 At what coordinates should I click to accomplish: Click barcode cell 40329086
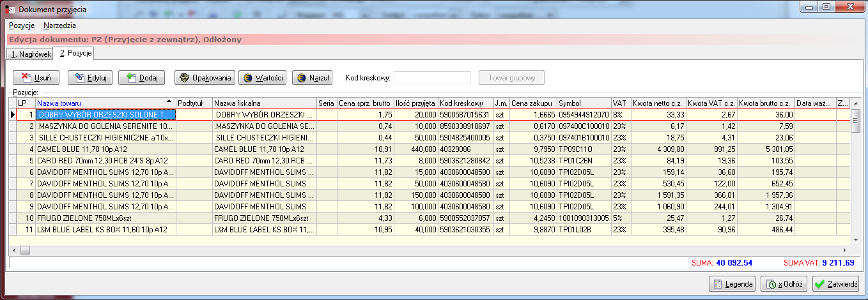(465, 149)
